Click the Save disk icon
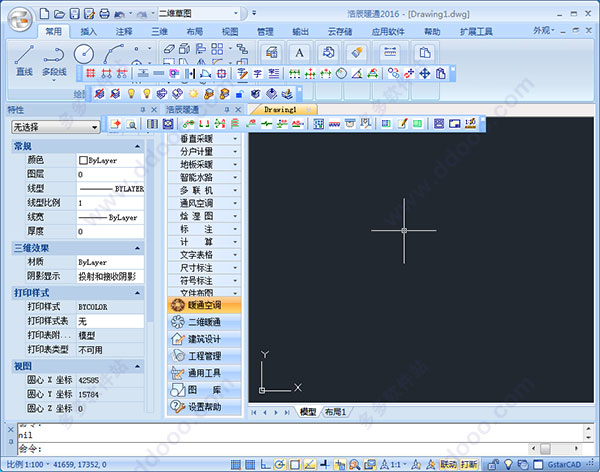 [74, 14]
